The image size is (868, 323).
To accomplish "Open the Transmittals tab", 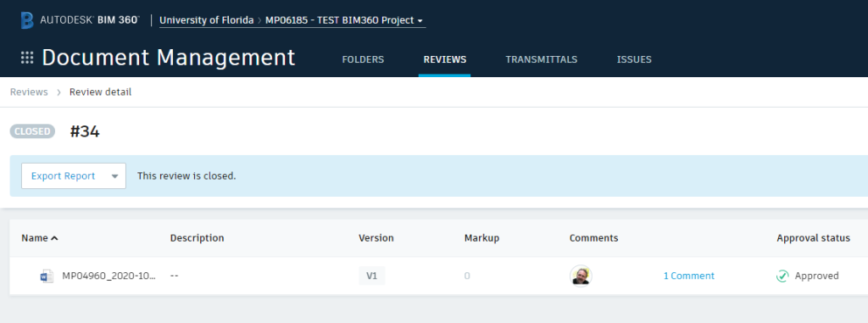I will coord(542,59).
